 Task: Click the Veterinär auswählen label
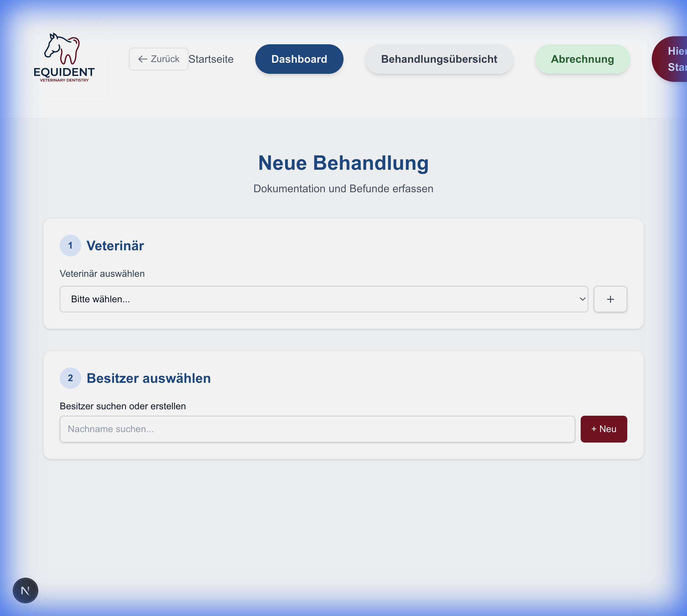pos(102,273)
